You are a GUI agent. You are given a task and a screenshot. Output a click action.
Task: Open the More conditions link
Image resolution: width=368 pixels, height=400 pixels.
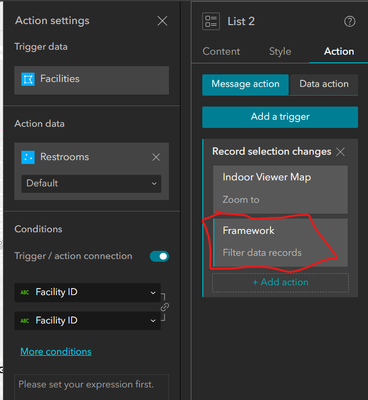coord(56,352)
